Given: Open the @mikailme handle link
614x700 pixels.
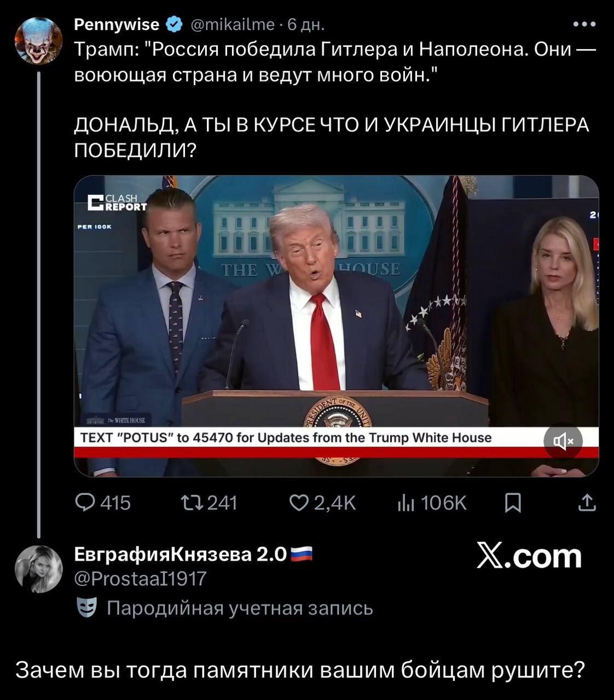Looking at the screenshot, I should point(233,25).
